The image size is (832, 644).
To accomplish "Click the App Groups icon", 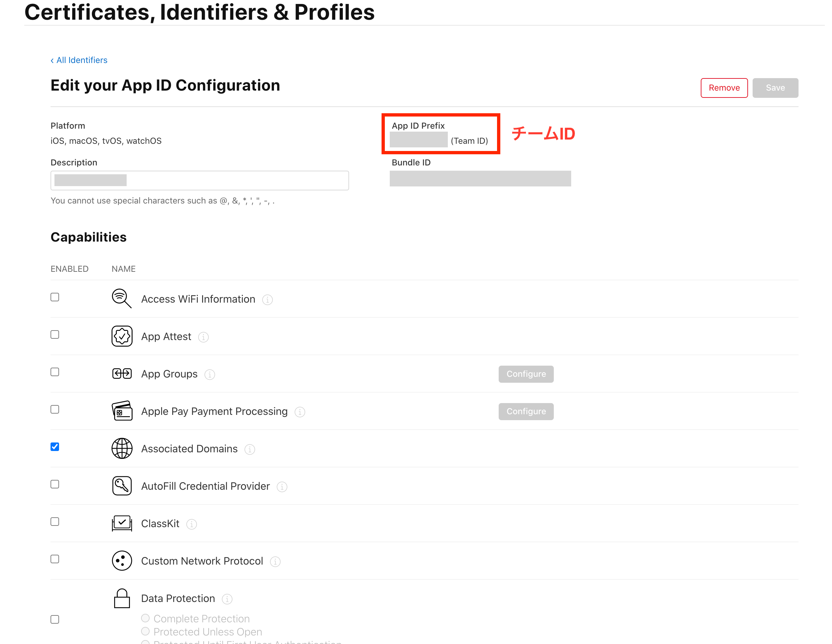I will pyautogui.click(x=122, y=374).
